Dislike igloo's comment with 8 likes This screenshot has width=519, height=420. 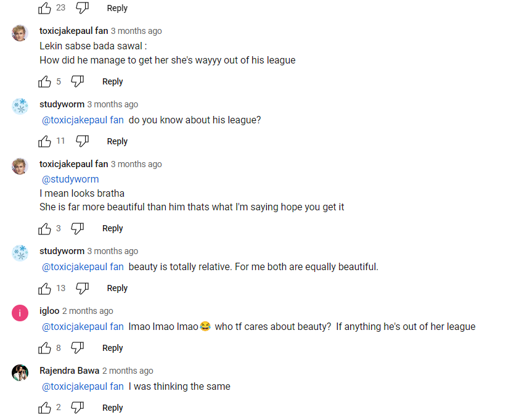click(78, 348)
